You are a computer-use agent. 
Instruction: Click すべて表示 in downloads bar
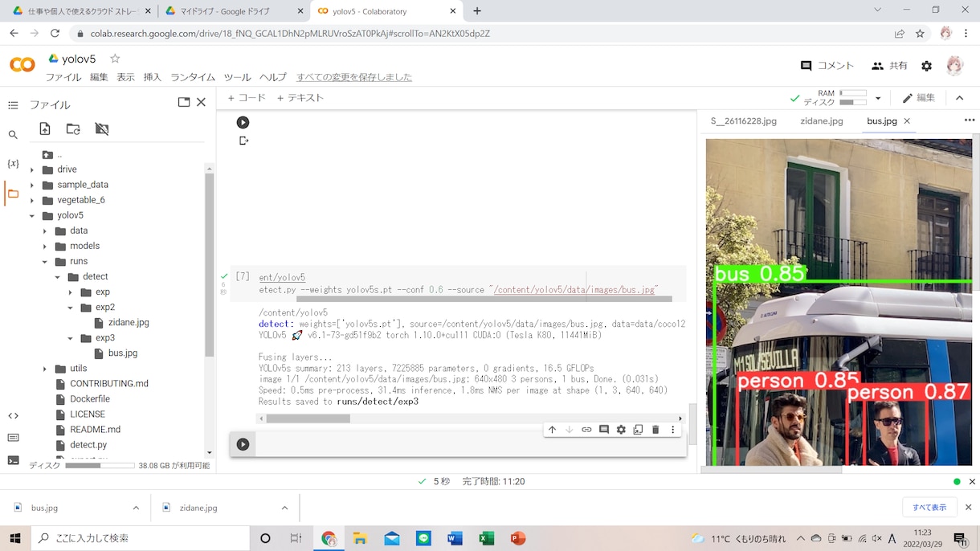[929, 508]
